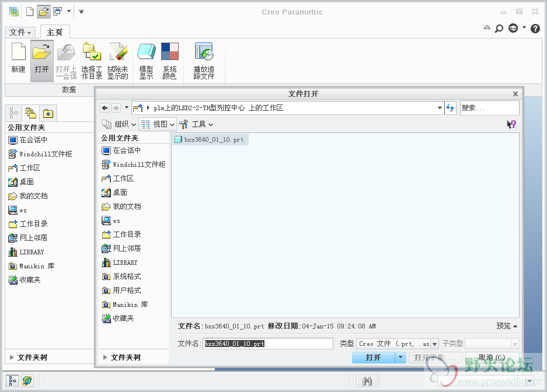The width and height of the screenshot is (547, 392).
Task: Select LIBRARY in main navigator
Action: tap(26, 252)
